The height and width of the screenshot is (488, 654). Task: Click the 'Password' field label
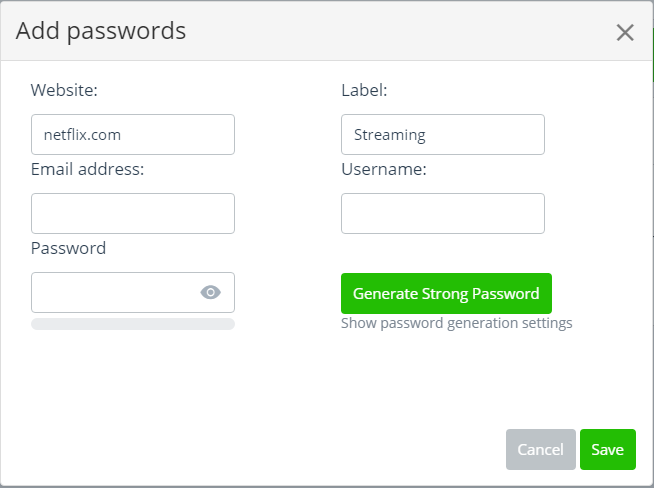tap(68, 248)
